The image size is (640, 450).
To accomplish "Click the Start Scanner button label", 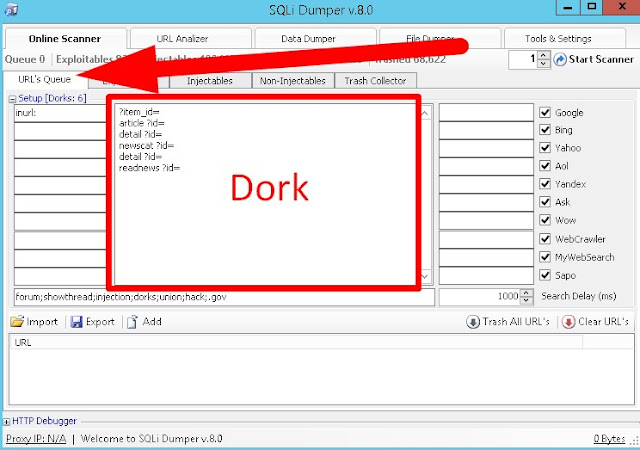I will click(601, 59).
